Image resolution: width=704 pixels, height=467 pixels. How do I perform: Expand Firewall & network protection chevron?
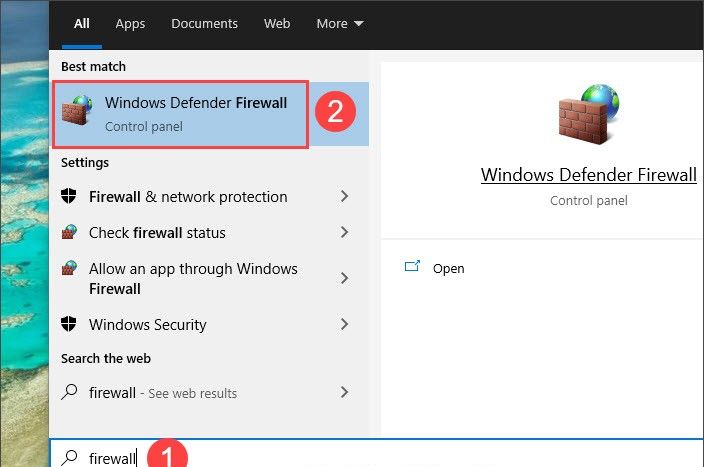[344, 197]
